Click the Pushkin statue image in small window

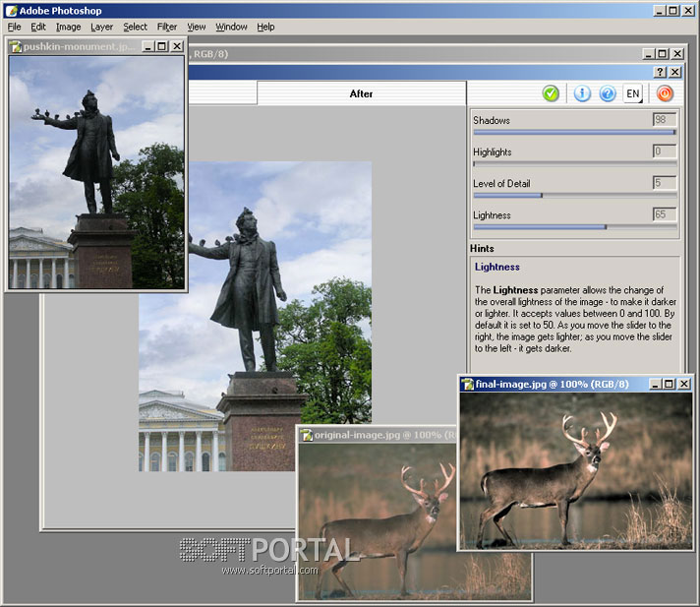point(96,172)
